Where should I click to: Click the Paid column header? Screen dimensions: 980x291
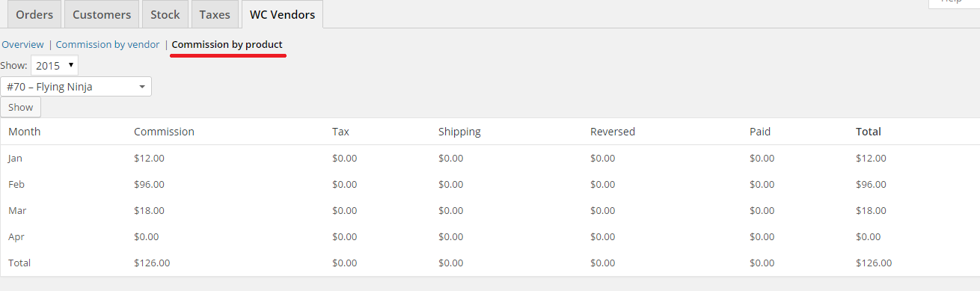pyautogui.click(x=760, y=132)
